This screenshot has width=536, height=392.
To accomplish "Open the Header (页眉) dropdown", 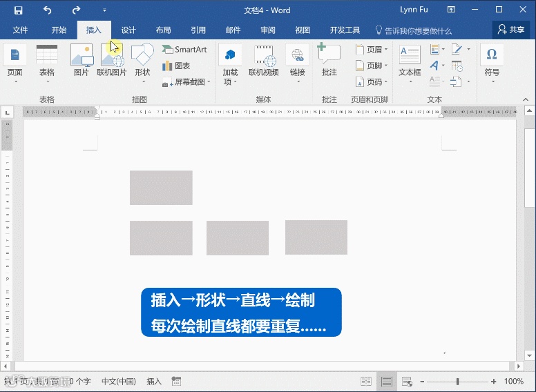I will pos(371,50).
